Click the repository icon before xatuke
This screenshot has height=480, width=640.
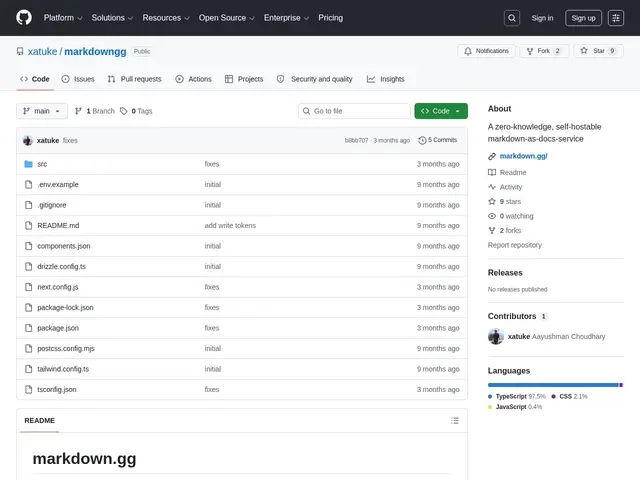pos(20,51)
